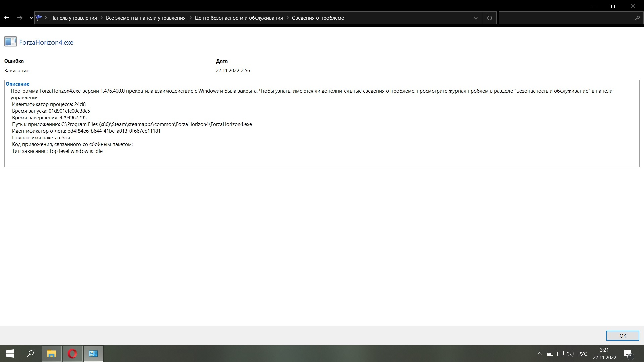Viewport: 644px width, 362px height.
Task: Click line Идентификатор процесса: 24d8
Action: pyautogui.click(x=49, y=104)
